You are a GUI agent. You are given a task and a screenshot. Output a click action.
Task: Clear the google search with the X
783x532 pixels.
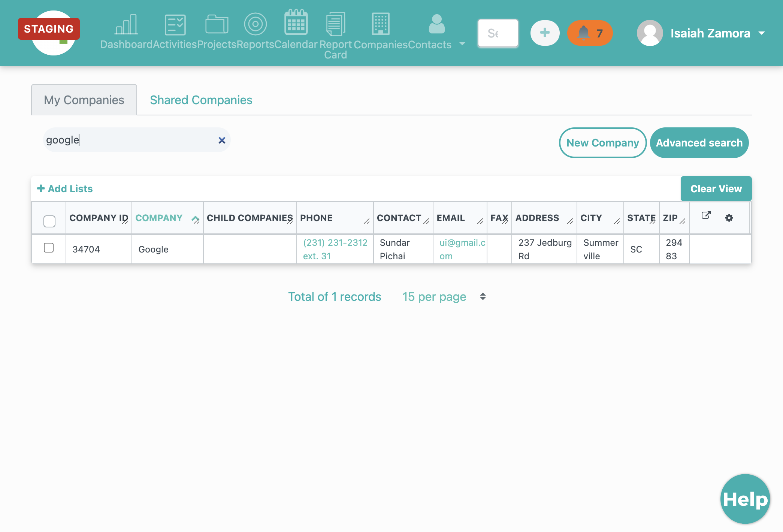pos(222,140)
